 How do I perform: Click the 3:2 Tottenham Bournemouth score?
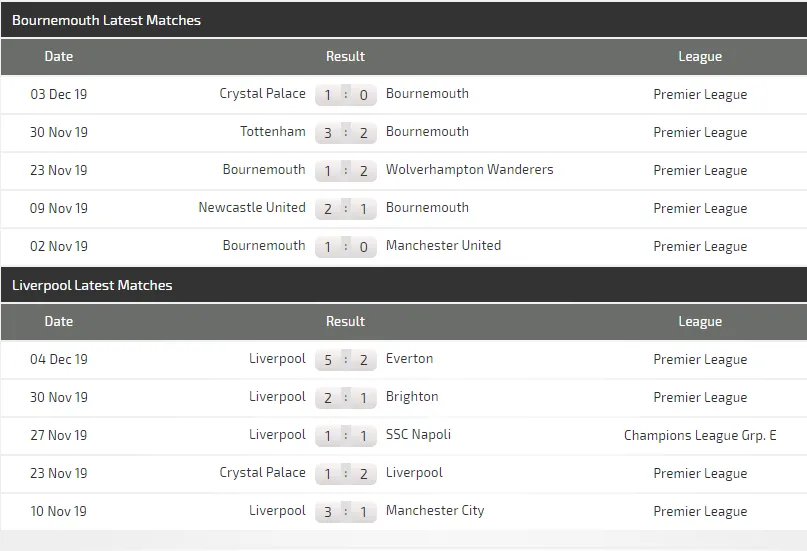click(x=346, y=133)
